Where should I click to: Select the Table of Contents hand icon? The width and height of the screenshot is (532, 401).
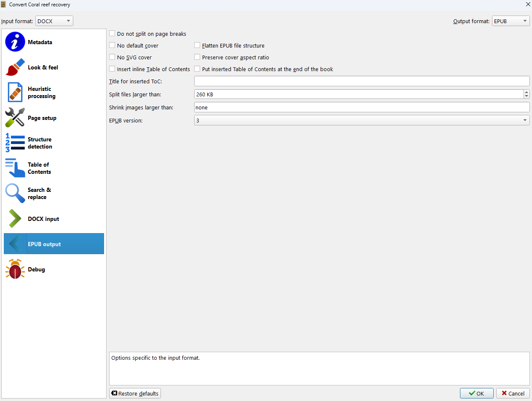coord(15,168)
